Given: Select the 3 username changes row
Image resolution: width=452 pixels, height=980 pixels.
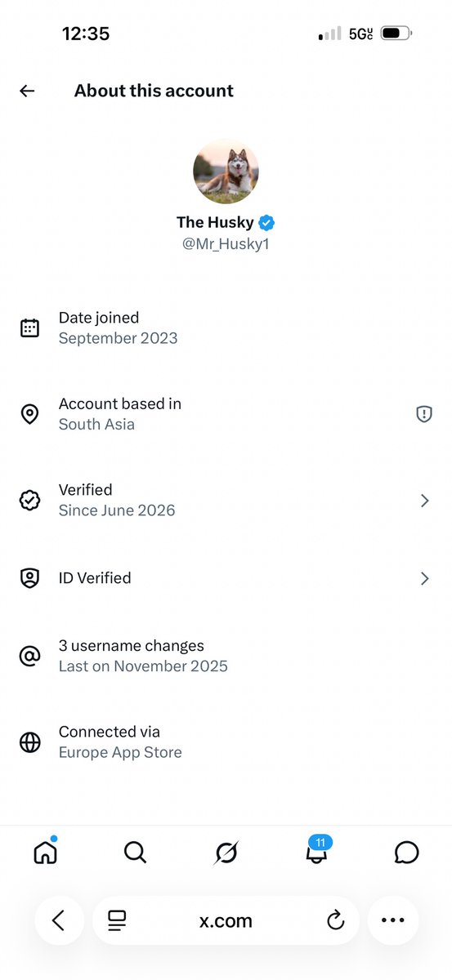Looking at the screenshot, I should pos(226,656).
